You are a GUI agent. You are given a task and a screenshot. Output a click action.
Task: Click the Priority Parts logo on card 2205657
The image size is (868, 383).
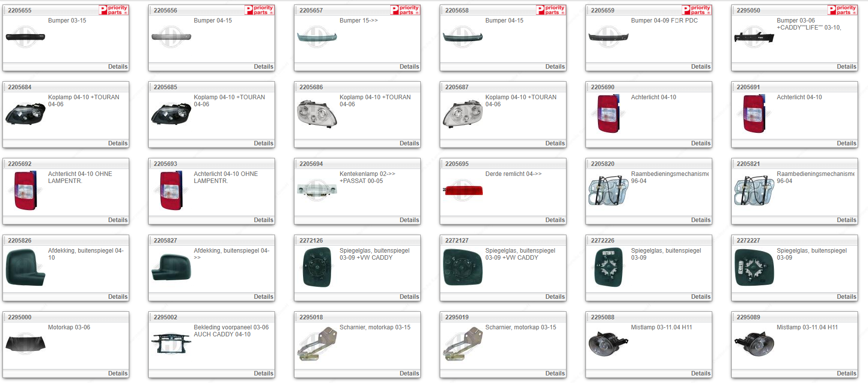(x=405, y=10)
